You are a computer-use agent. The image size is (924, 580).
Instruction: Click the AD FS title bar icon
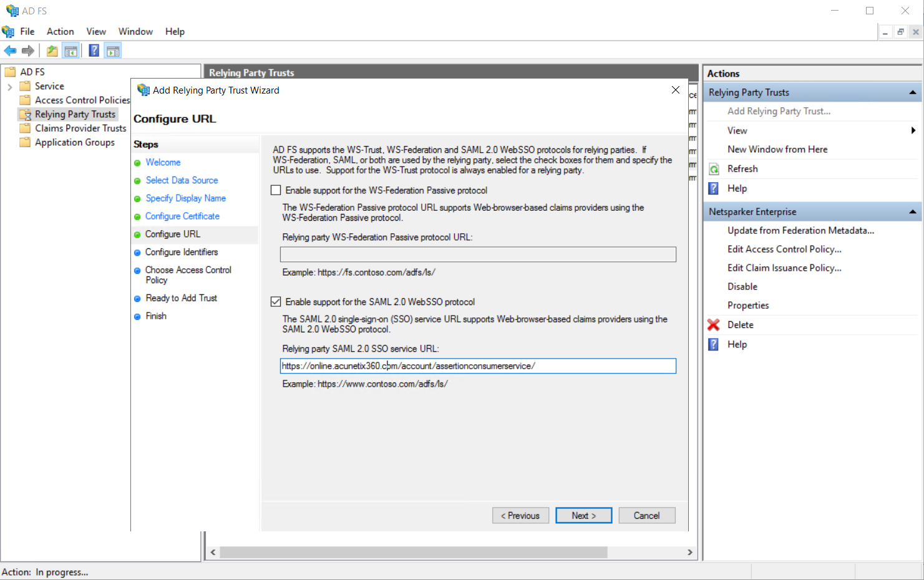click(12, 11)
